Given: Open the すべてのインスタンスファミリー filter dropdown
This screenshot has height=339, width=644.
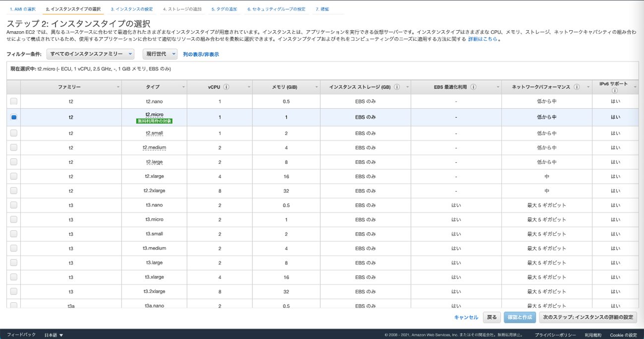Looking at the screenshot, I should click(x=90, y=54).
